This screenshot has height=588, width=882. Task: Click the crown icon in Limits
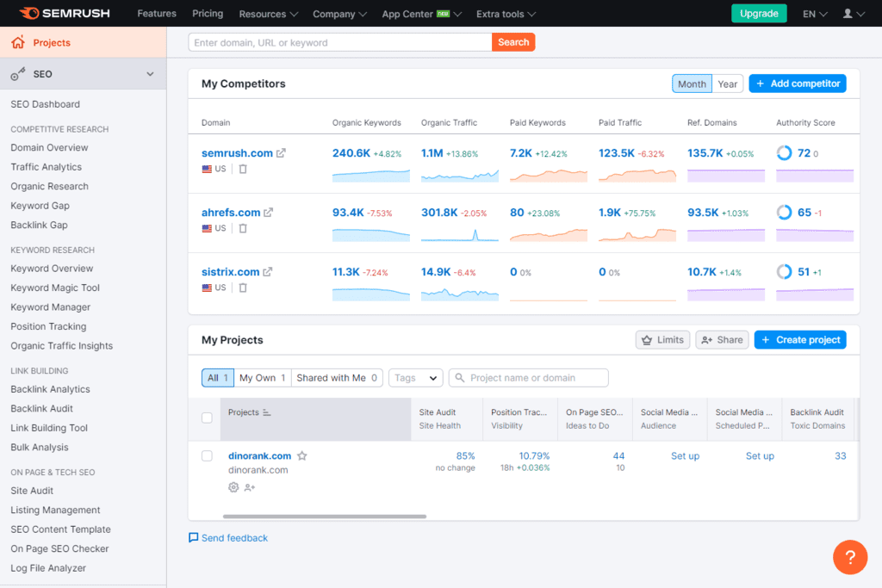coord(647,340)
